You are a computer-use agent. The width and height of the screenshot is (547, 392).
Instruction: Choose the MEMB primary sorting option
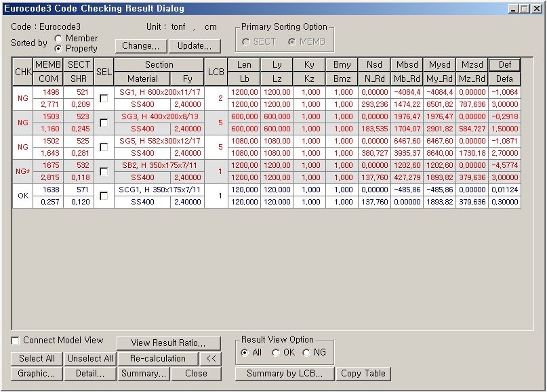point(292,42)
